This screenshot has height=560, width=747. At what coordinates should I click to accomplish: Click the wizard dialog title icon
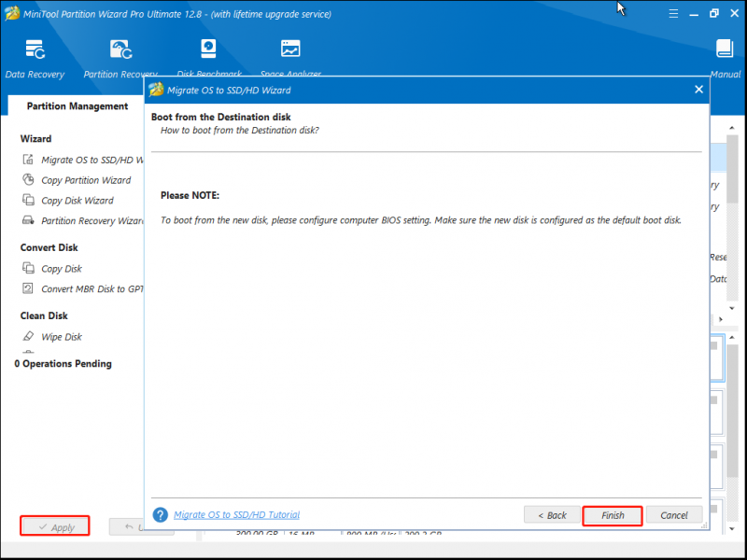point(156,90)
